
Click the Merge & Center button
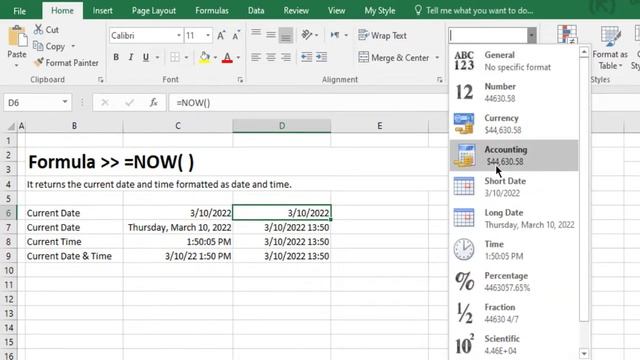tap(394, 58)
